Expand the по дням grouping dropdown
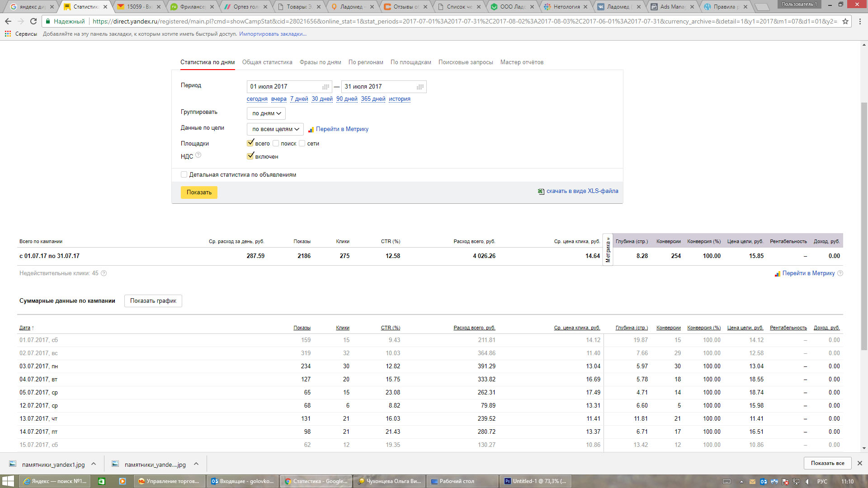 [266, 113]
